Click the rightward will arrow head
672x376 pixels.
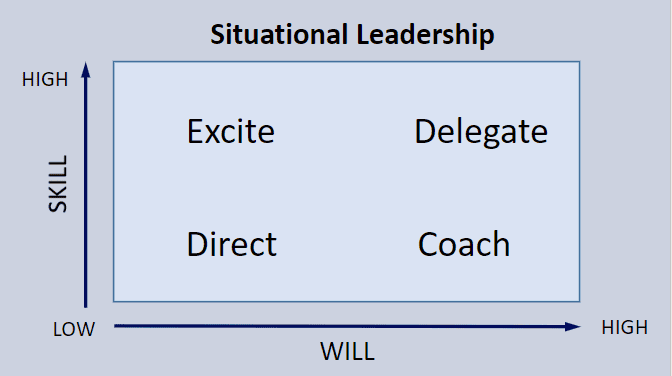click(572, 327)
